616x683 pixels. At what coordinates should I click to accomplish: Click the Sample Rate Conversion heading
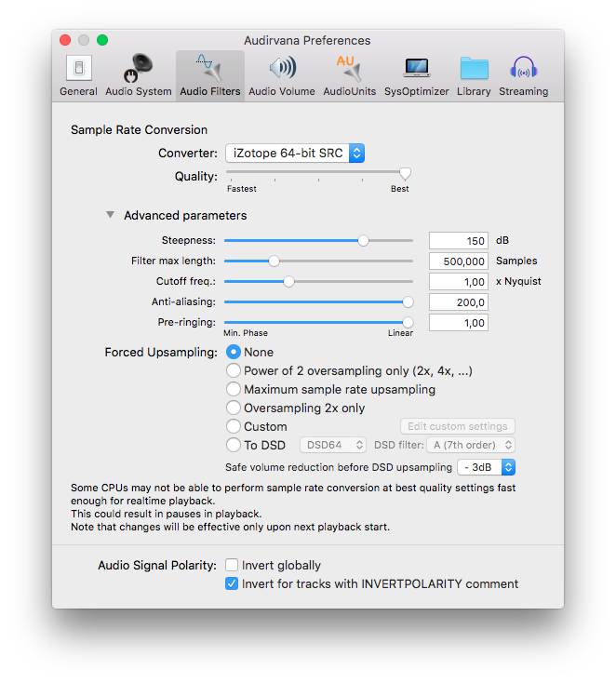(139, 129)
